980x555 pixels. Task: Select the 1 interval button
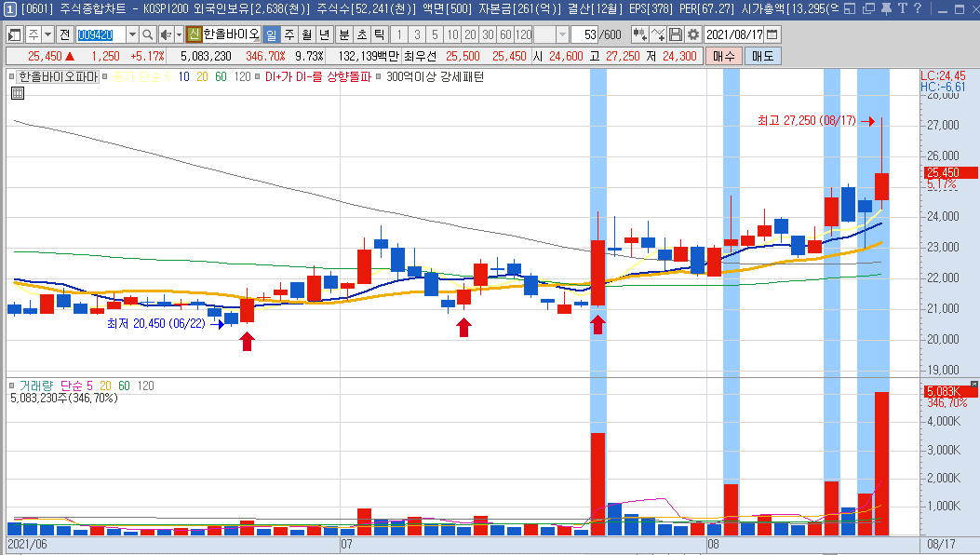[399, 34]
